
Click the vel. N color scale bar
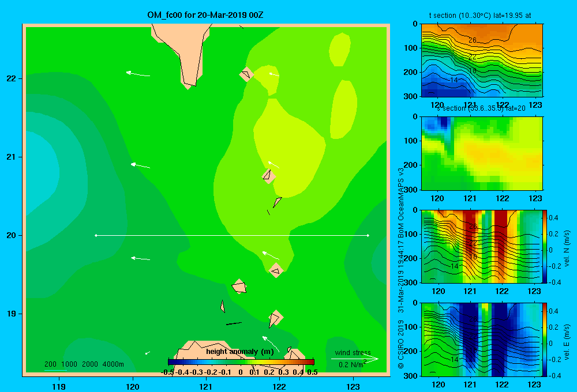(x=545, y=246)
